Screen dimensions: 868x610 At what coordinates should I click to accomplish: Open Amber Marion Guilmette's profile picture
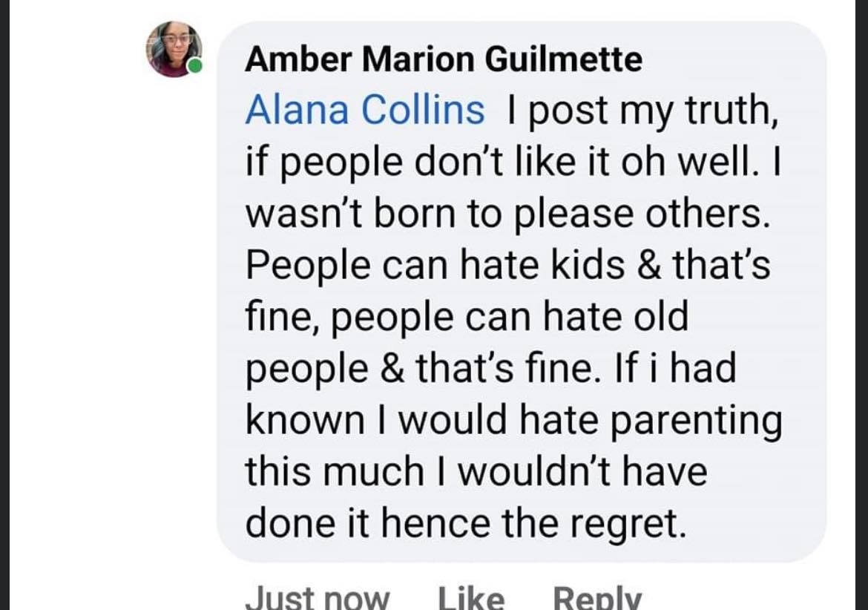[173, 49]
